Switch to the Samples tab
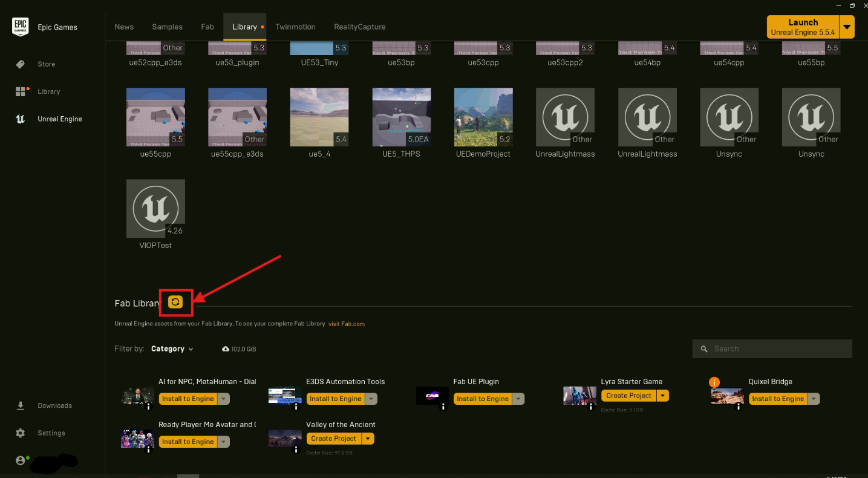This screenshot has height=478, width=868. pyautogui.click(x=168, y=27)
